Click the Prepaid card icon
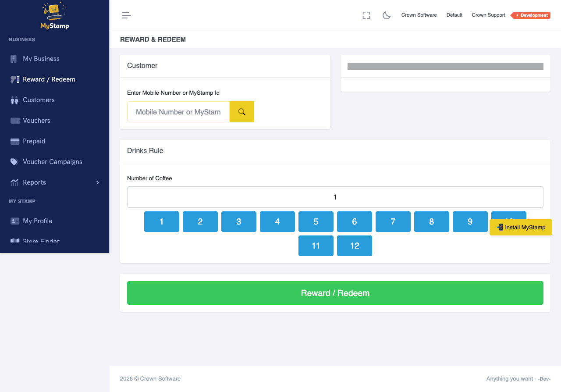Screen dimensions: 561x392 click(x=15, y=141)
